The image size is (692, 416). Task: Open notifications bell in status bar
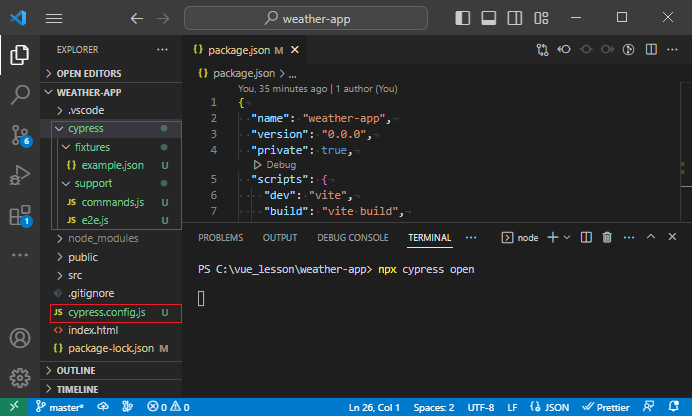(x=673, y=406)
